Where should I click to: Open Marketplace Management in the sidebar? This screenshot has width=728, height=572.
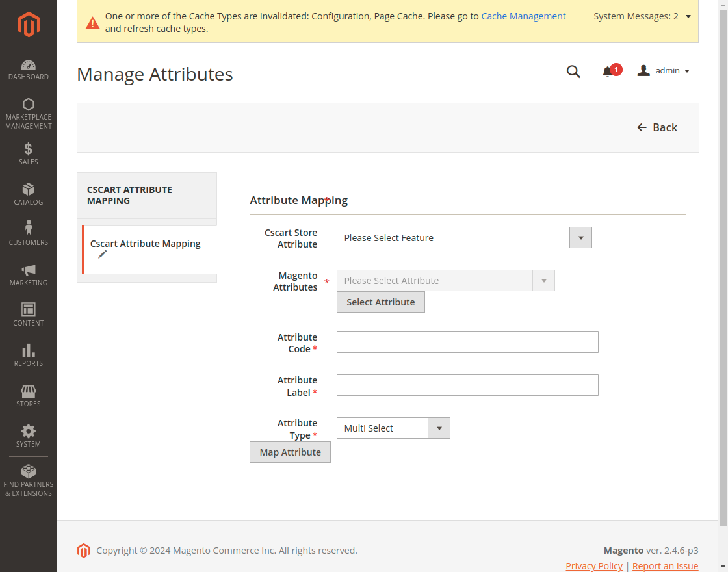tap(29, 113)
